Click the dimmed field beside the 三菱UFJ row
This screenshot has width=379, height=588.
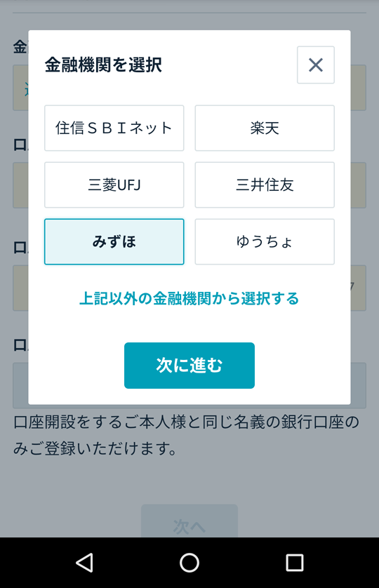tap(359, 185)
